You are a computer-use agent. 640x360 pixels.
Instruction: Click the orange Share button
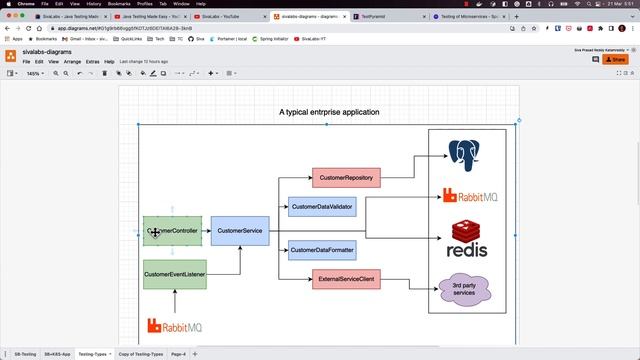coord(616,60)
